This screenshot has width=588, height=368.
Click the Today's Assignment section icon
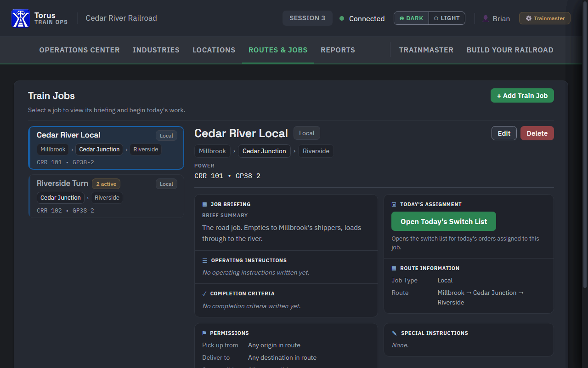coord(394,204)
